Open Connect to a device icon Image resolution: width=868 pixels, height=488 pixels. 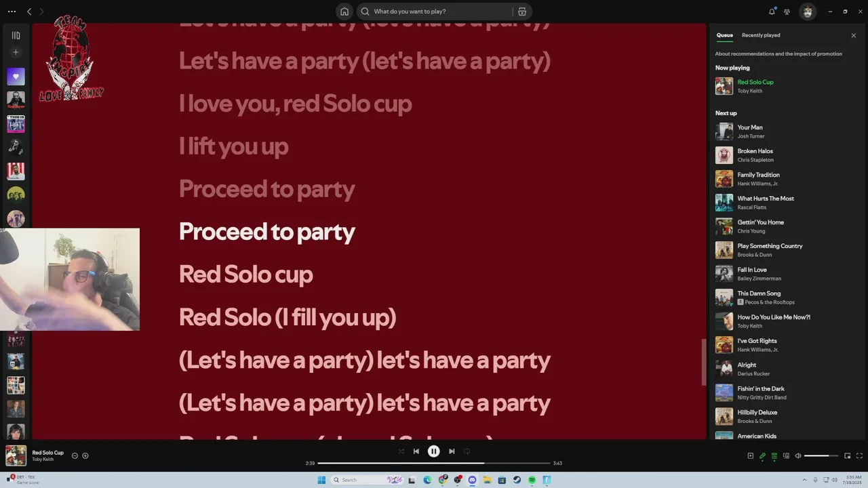tap(787, 455)
